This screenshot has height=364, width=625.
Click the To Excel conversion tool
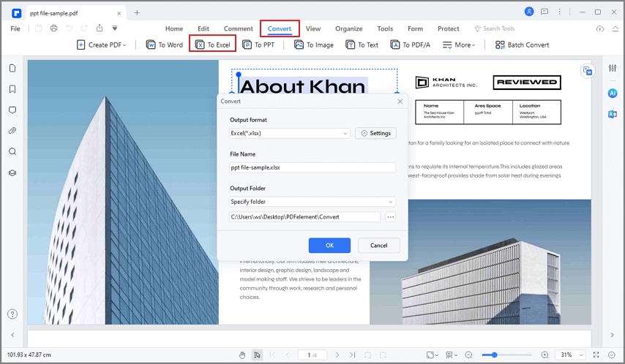tap(213, 45)
